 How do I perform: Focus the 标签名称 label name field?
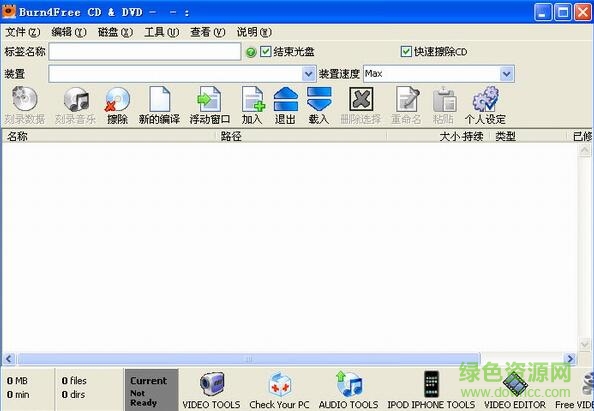click(145, 52)
